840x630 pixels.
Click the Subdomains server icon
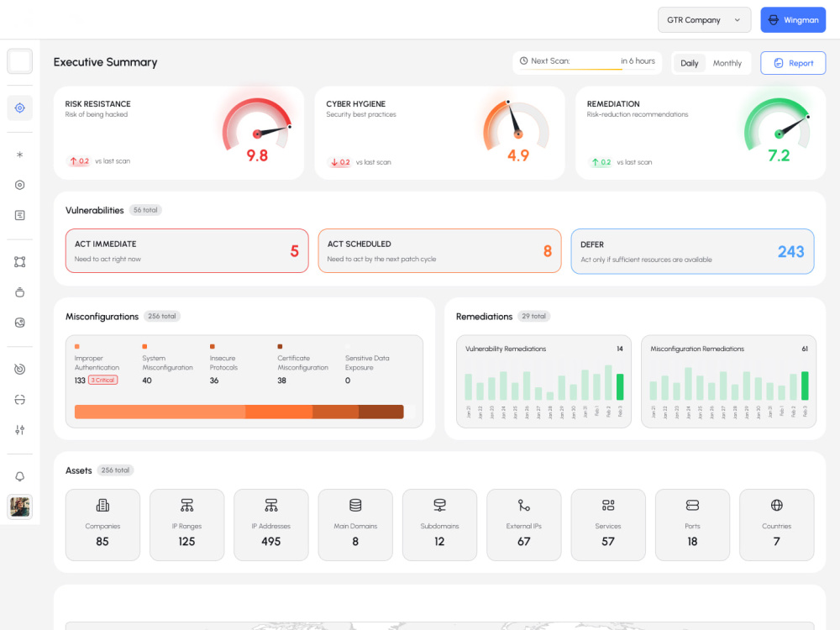[439, 505]
